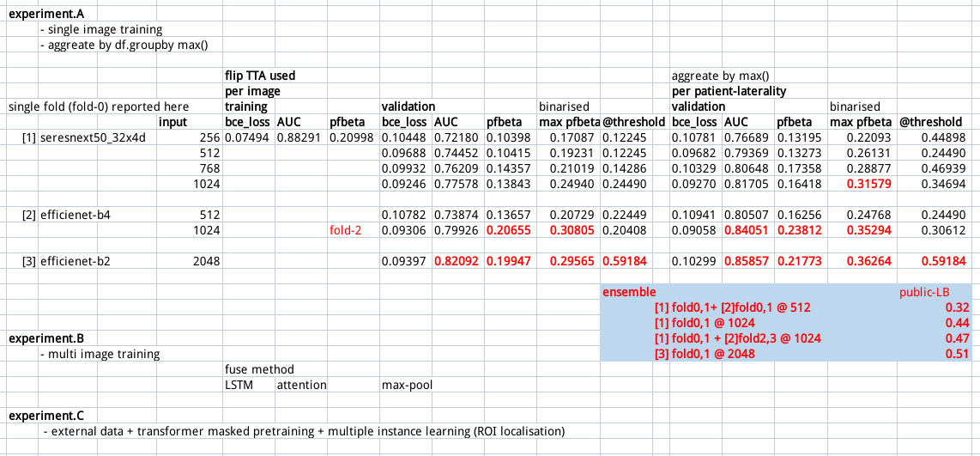Select training pfbeta value 0.20998
This screenshot has height=456, width=980.
351,137
